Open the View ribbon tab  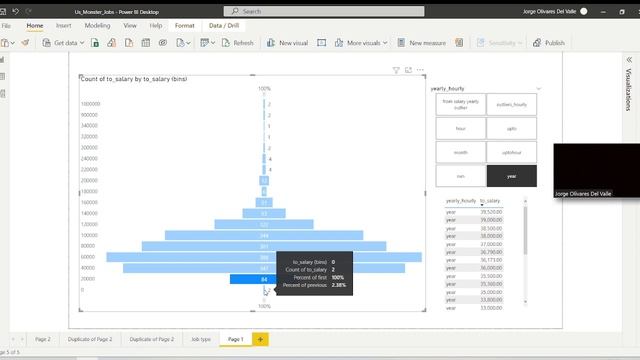tap(130, 26)
